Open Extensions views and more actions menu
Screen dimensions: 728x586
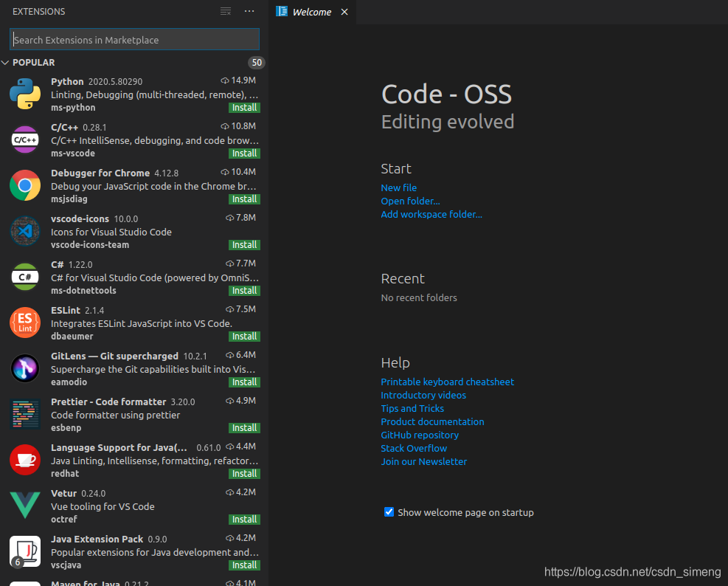point(249,11)
